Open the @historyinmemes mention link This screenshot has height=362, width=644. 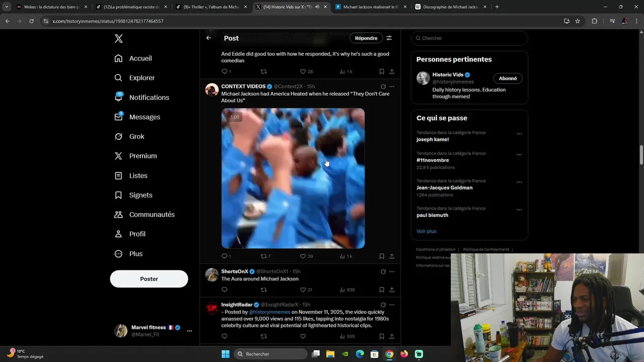click(269, 312)
